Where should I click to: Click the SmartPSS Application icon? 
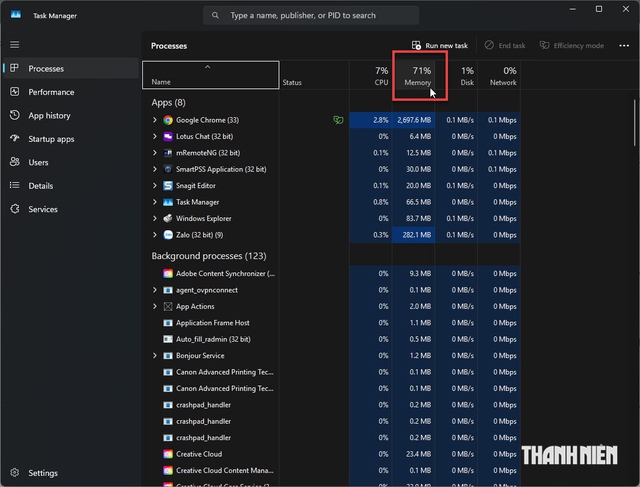[x=168, y=169]
